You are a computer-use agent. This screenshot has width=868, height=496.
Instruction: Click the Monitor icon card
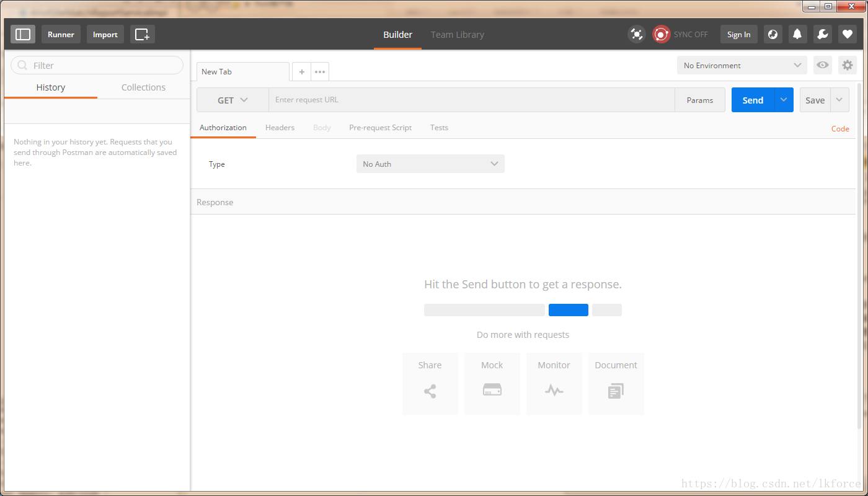(554, 384)
